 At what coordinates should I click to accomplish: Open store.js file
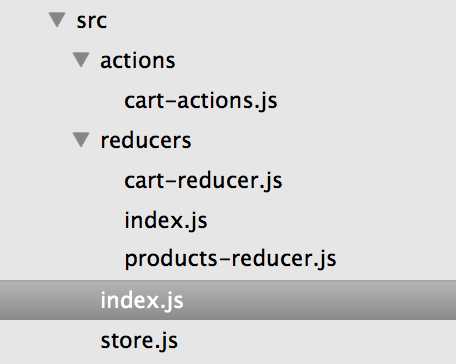[139, 341]
